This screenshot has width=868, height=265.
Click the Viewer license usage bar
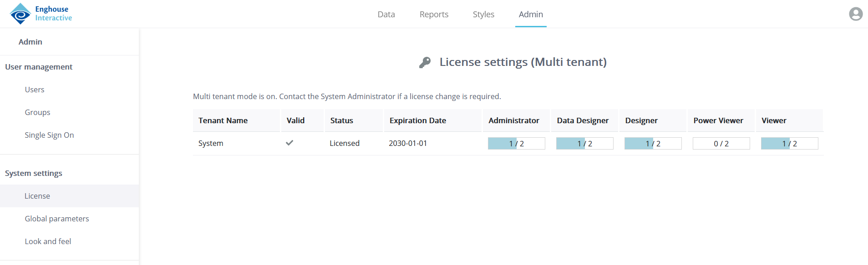(x=789, y=144)
